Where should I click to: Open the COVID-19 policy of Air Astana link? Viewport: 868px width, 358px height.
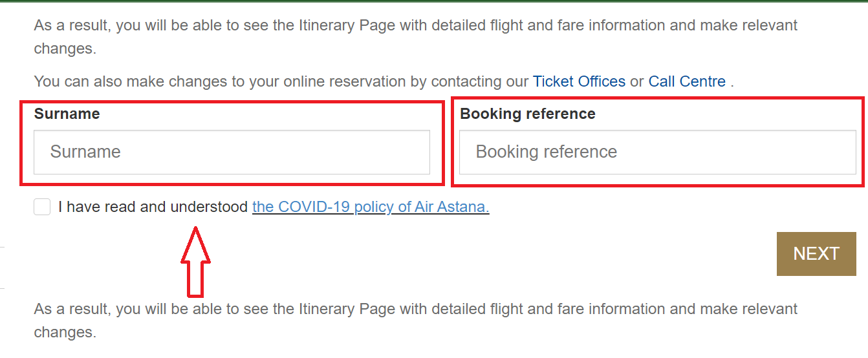[x=371, y=207]
